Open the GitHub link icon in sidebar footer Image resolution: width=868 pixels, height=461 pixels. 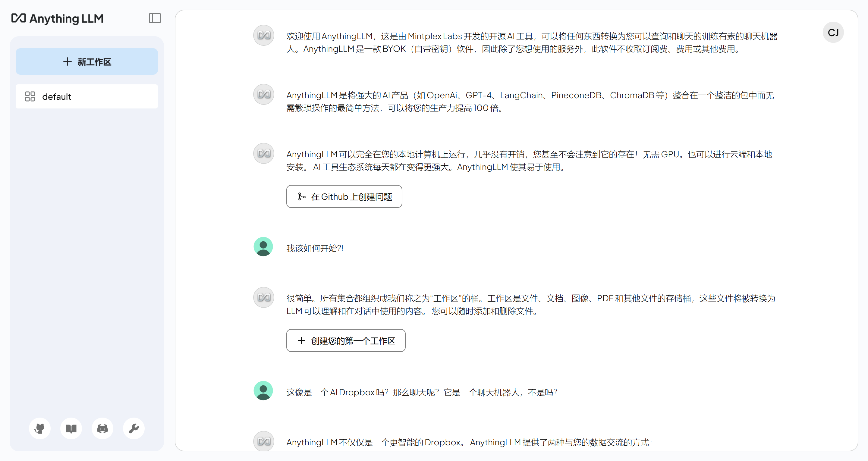(x=40, y=428)
